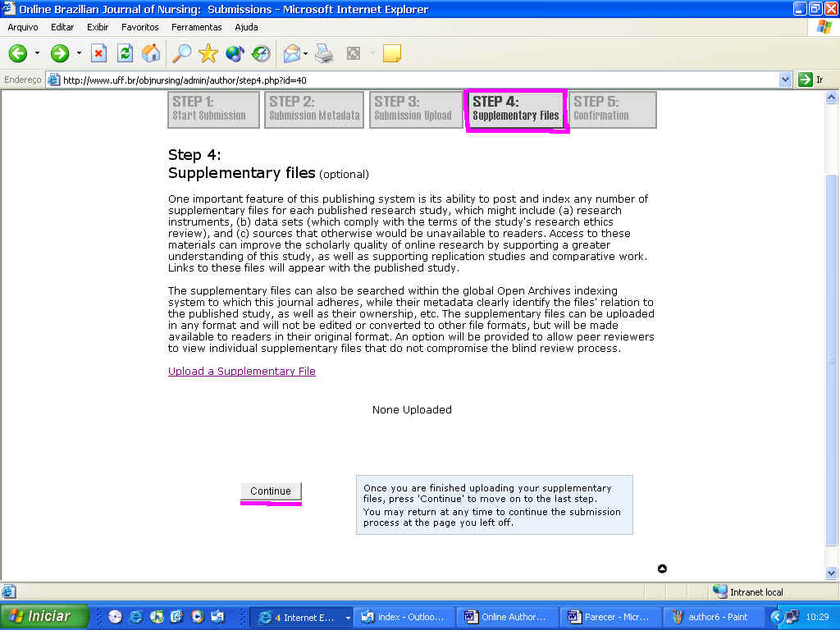Viewport: 840px width, 630px height.
Task: Follow the Upload a Supplementary File link
Action: 242,372
